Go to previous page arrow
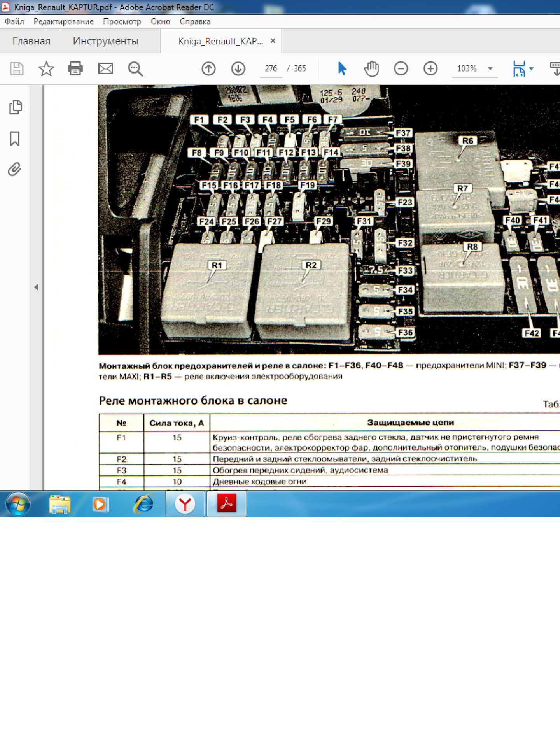Image resolution: width=560 pixels, height=747 pixels. (208, 69)
